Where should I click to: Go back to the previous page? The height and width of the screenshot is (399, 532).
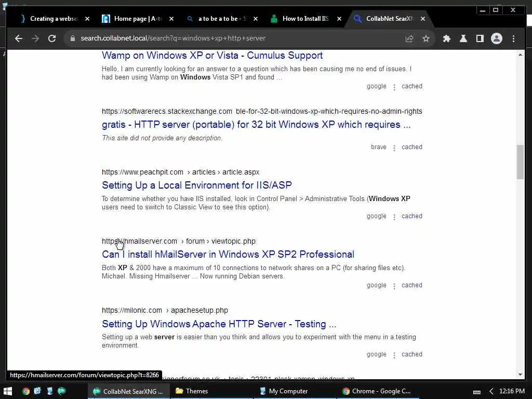pos(19,38)
